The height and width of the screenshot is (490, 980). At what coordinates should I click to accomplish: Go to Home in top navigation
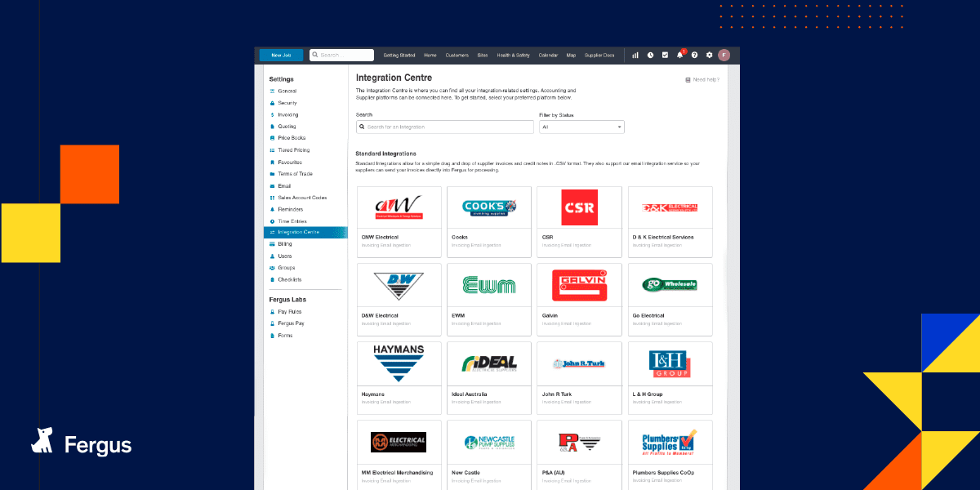click(430, 55)
